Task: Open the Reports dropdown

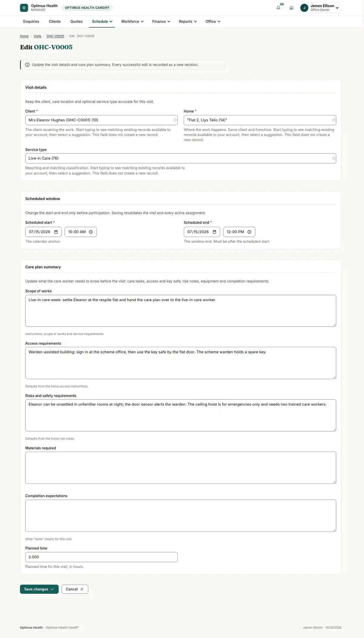Action: pos(188,22)
